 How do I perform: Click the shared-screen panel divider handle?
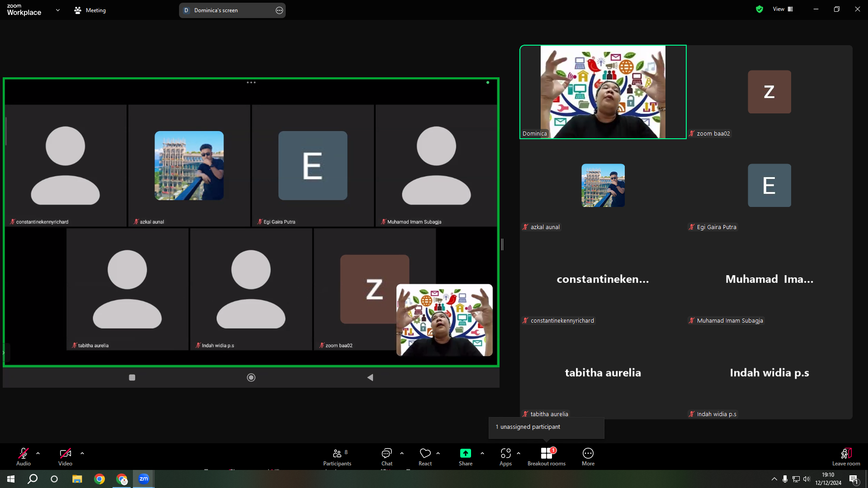coord(502,244)
